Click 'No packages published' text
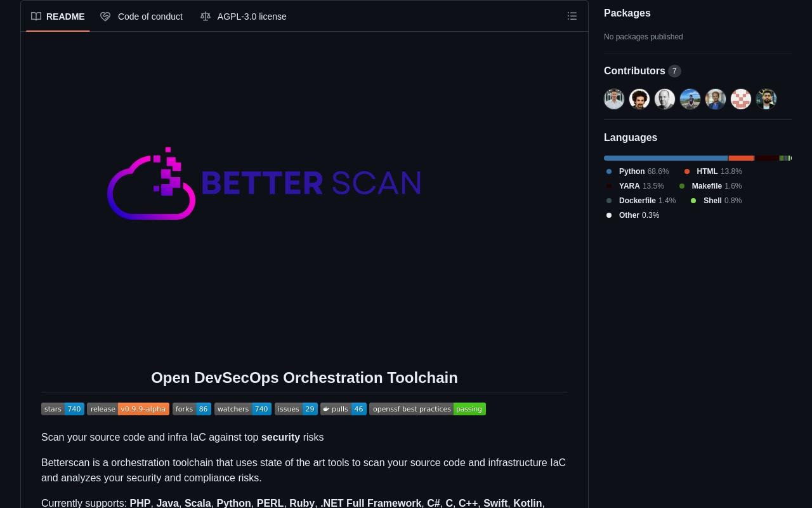812x508 pixels. click(643, 37)
